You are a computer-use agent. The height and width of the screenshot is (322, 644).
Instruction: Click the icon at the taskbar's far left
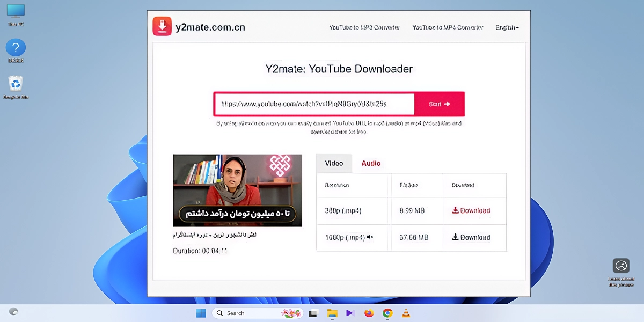[14, 311]
